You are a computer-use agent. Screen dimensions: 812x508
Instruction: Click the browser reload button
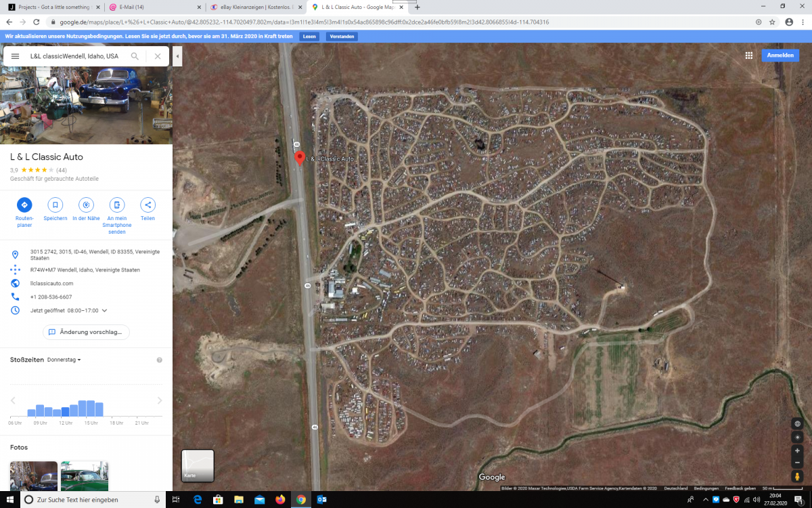click(x=37, y=22)
